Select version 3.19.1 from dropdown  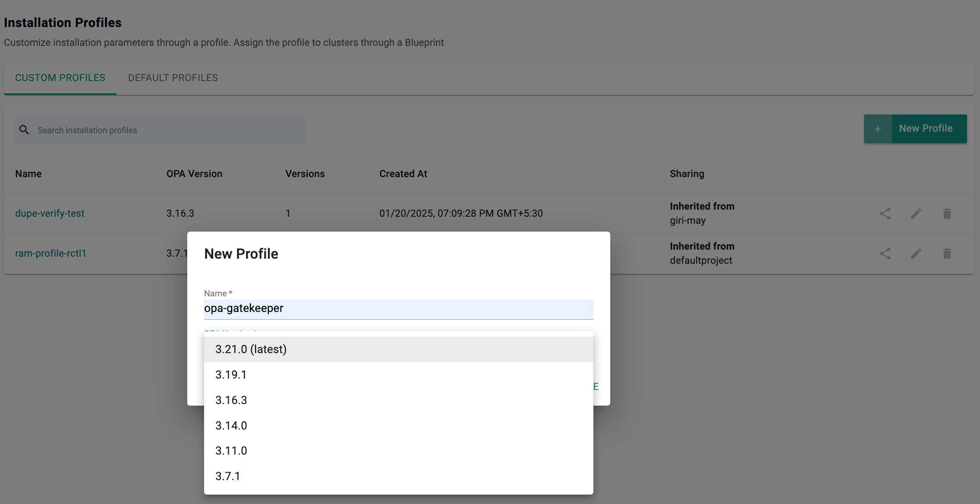(x=231, y=375)
